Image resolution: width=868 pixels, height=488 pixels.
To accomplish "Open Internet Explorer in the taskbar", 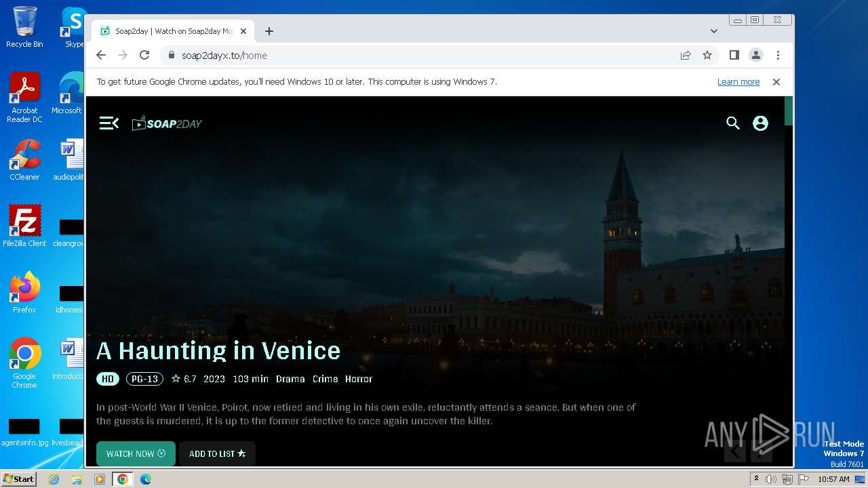I will [54, 479].
